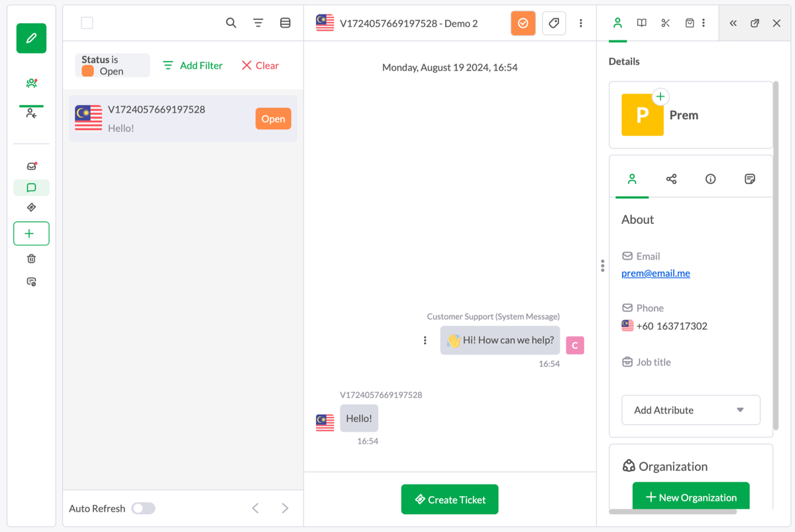Image resolution: width=795 pixels, height=532 pixels.
Task: Open the pop-out window icon
Action: pyautogui.click(x=755, y=23)
